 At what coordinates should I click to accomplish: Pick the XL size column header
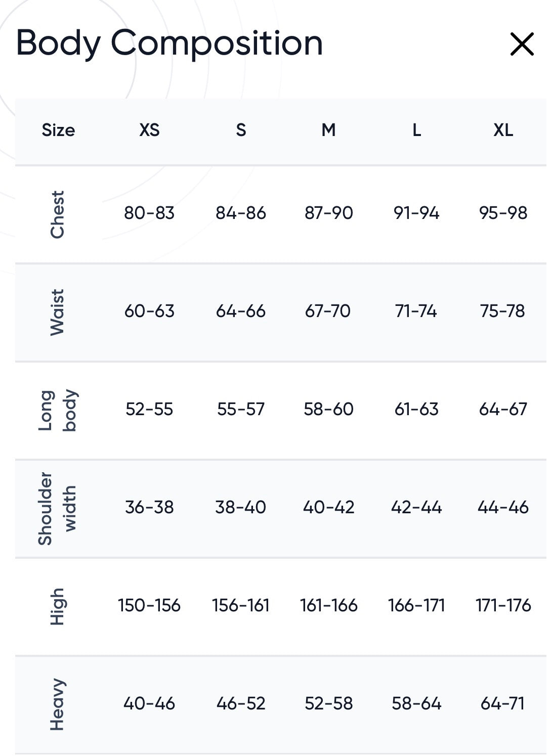(503, 130)
